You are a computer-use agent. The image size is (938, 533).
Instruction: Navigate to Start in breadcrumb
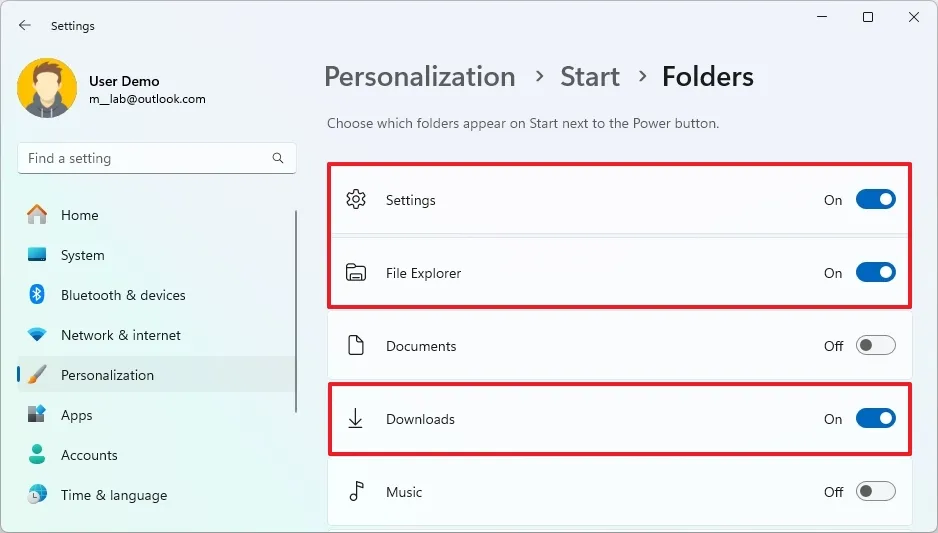(x=589, y=77)
